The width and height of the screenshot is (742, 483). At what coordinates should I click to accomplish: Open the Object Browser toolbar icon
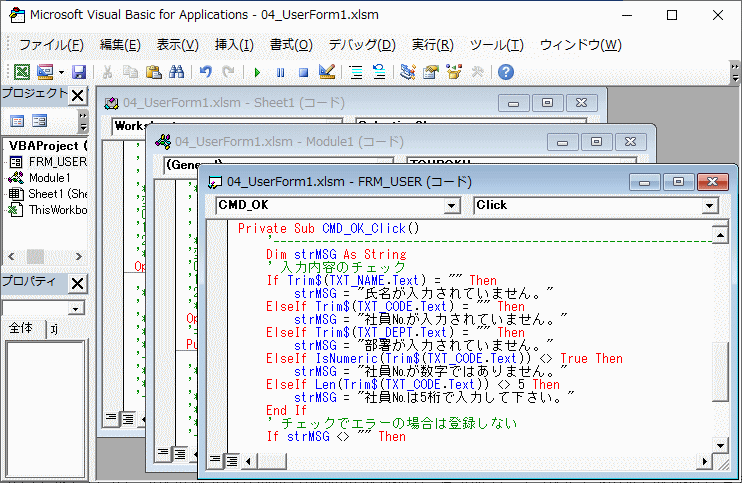point(454,72)
